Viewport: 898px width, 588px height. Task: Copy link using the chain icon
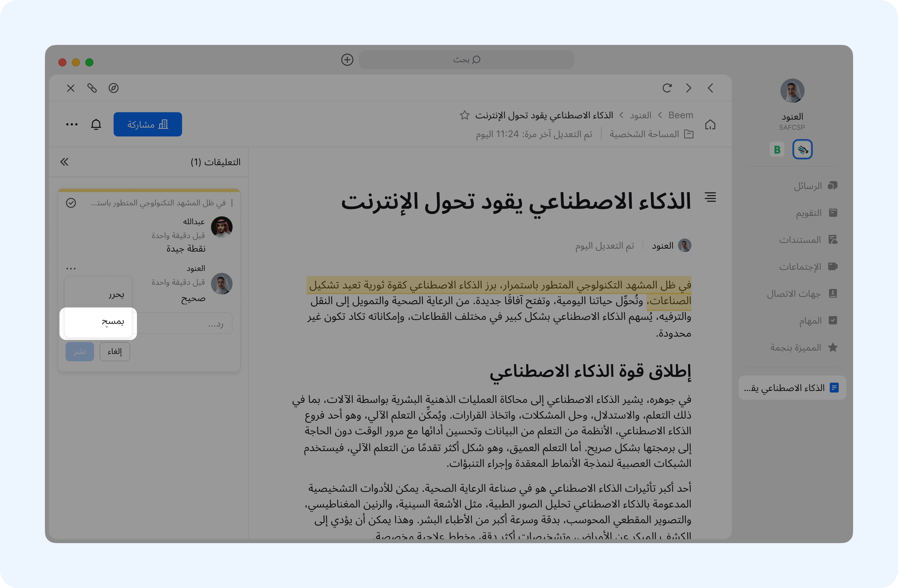pos(92,88)
